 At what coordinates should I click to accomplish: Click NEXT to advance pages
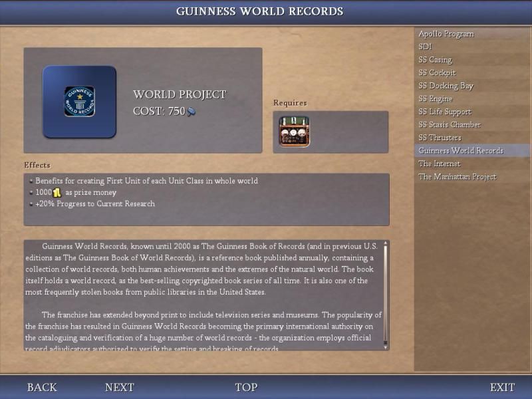(x=120, y=387)
